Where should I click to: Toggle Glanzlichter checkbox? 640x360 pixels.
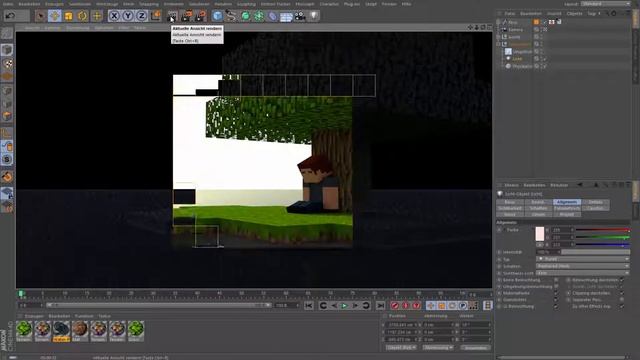click(556, 300)
